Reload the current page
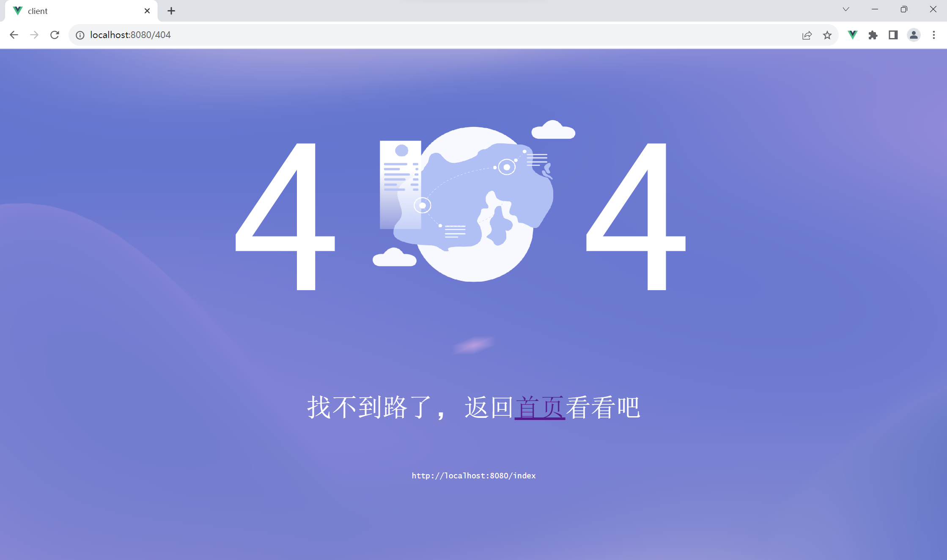947x560 pixels. (55, 35)
